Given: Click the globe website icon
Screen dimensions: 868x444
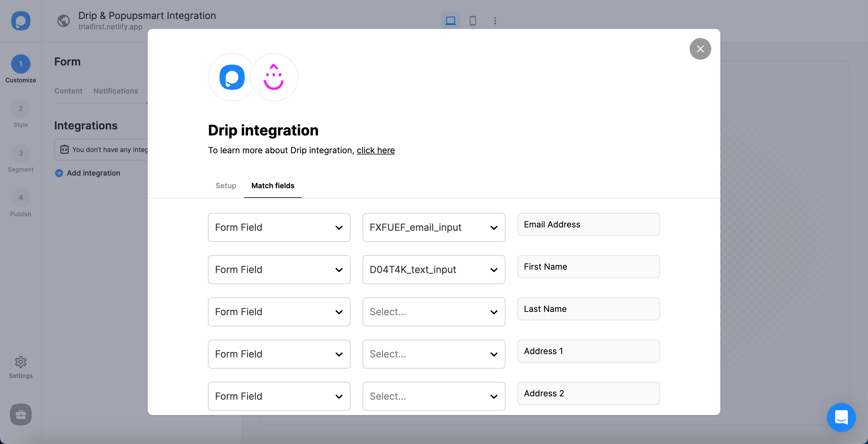Looking at the screenshot, I should [63, 21].
